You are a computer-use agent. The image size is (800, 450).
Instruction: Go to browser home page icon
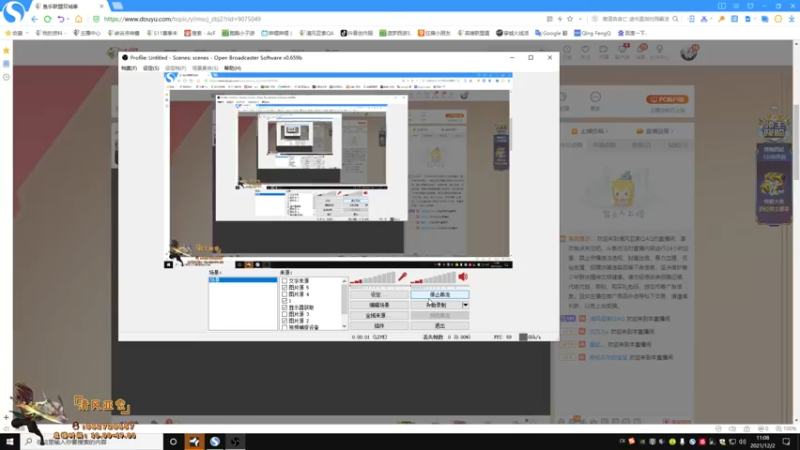[79, 19]
